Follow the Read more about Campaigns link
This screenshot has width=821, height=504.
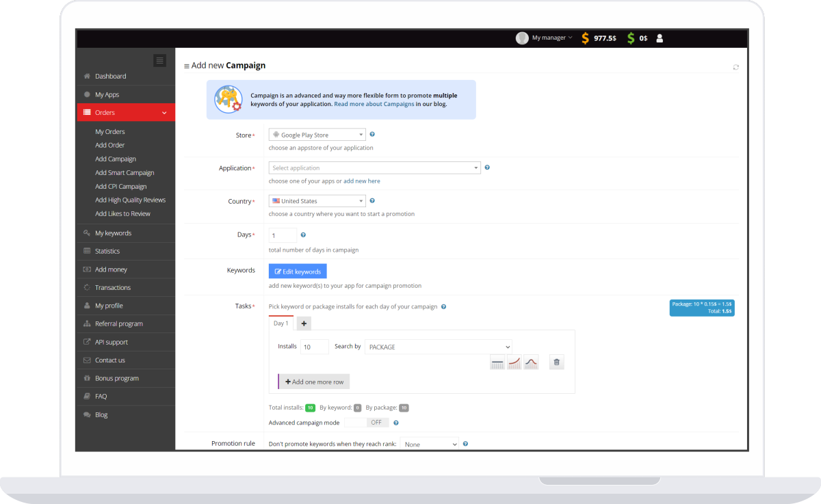pos(374,104)
